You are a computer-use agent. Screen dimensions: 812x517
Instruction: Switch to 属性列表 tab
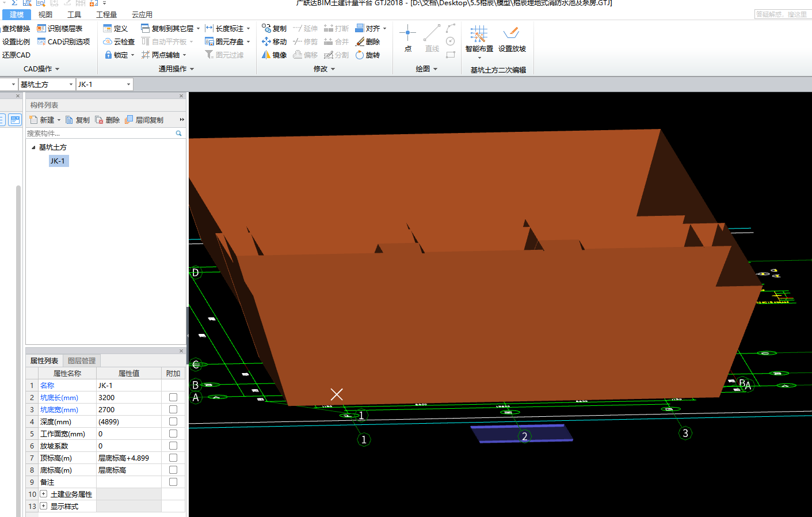(44, 360)
